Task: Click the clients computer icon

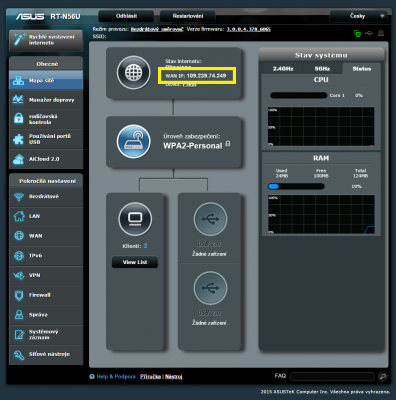Action: click(x=135, y=219)
